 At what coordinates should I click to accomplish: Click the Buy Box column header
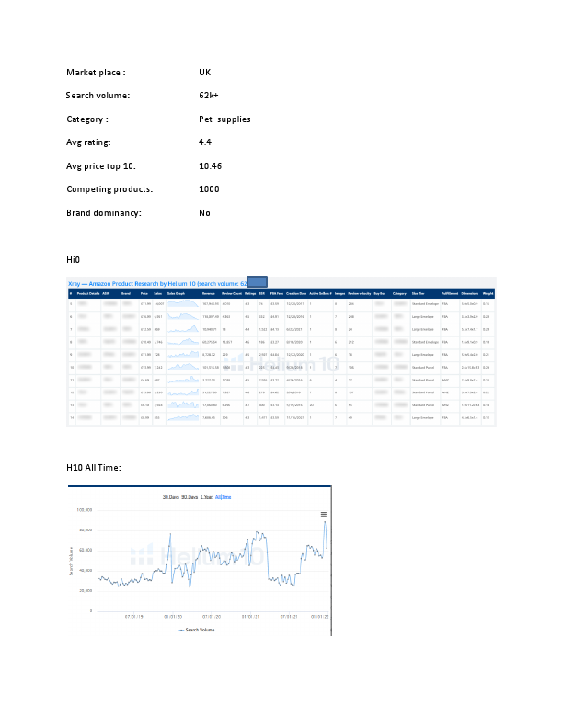click(x=380, y=293)
